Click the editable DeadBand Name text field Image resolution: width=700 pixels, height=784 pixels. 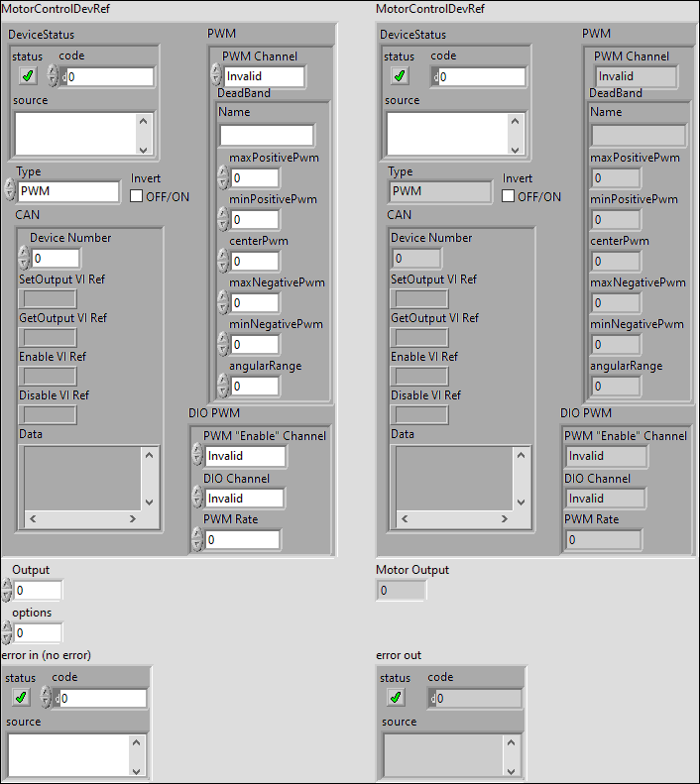(x=266, y=135)
